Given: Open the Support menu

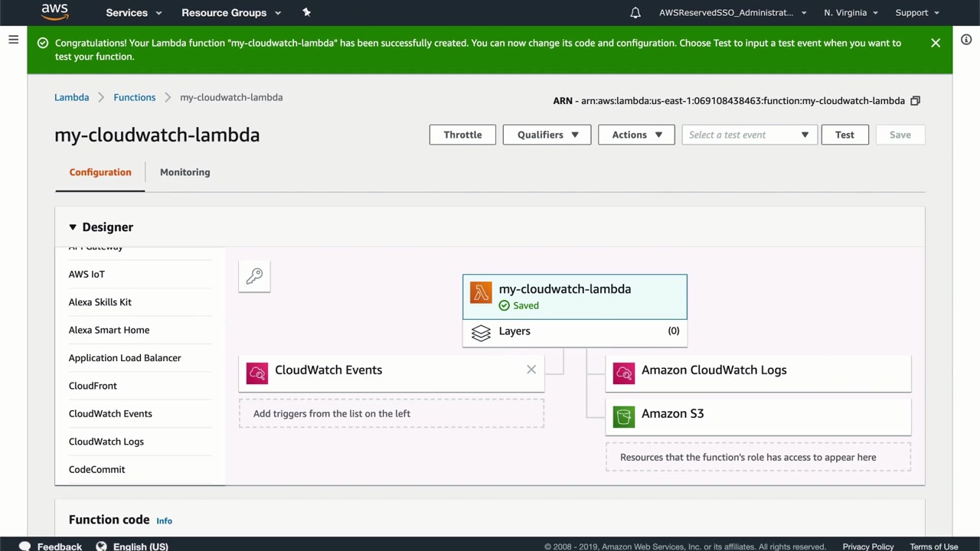Looking at the screenshot, I should pyautogui.click(x=916, y=12).
